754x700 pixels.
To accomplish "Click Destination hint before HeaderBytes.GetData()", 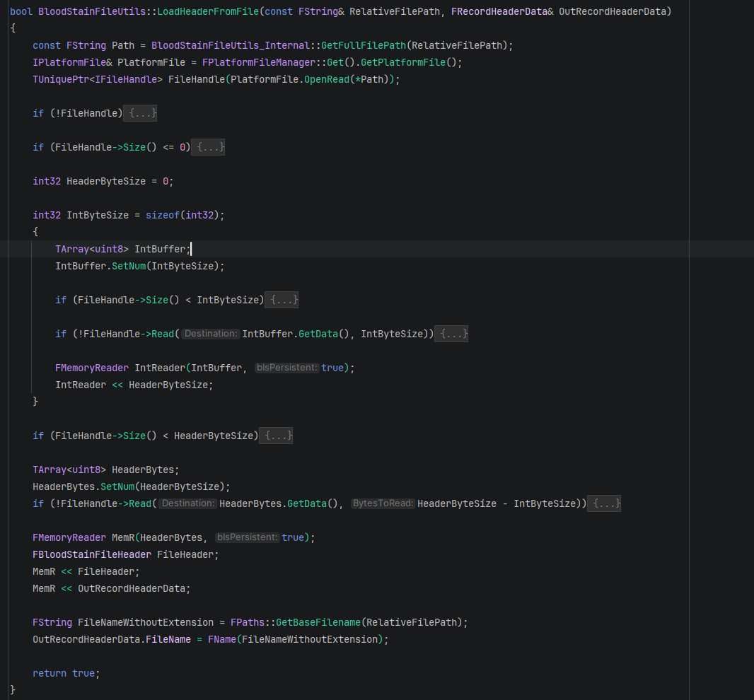I will coord(188,503).
